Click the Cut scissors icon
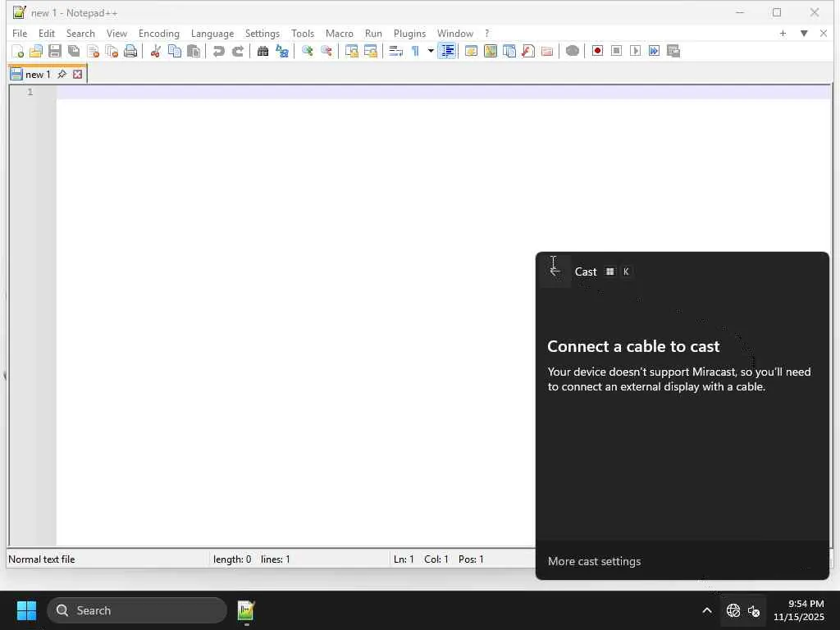This screenshot has height=630, width=840. [x=155, y=51]
